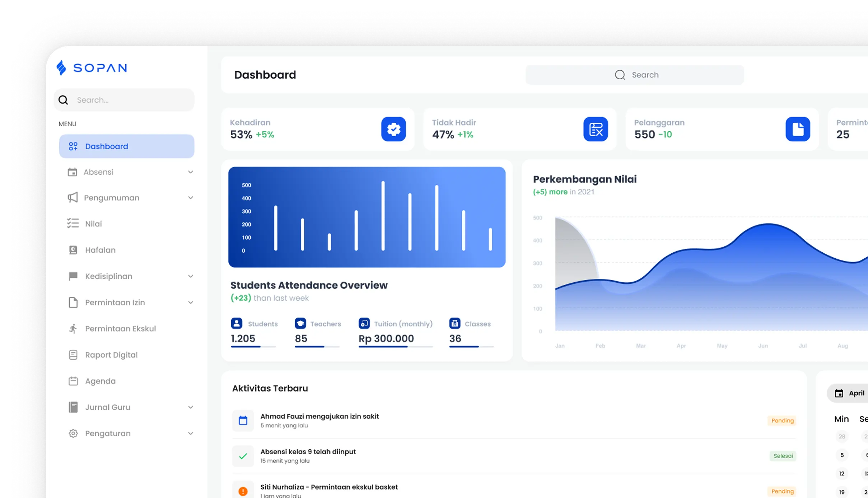This screenshot has height=498, width=868.
Task: Click the Pelanggaran document icon
Action: (798, 129)
